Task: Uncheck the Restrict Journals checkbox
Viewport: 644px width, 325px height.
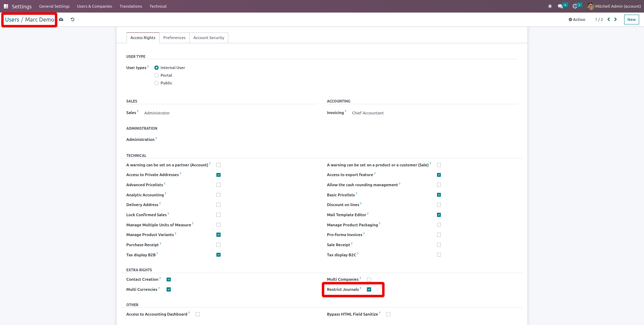Action: click(x=369, y=289)
